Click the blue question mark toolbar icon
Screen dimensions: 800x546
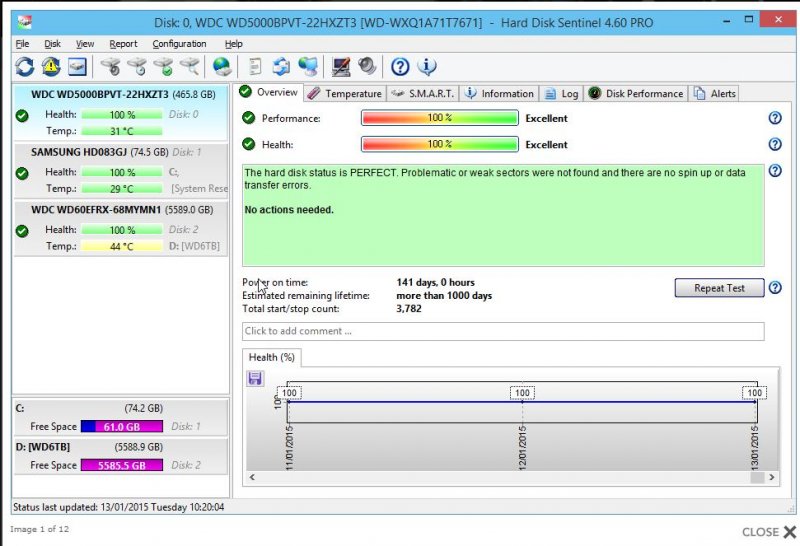pos(400,67)
